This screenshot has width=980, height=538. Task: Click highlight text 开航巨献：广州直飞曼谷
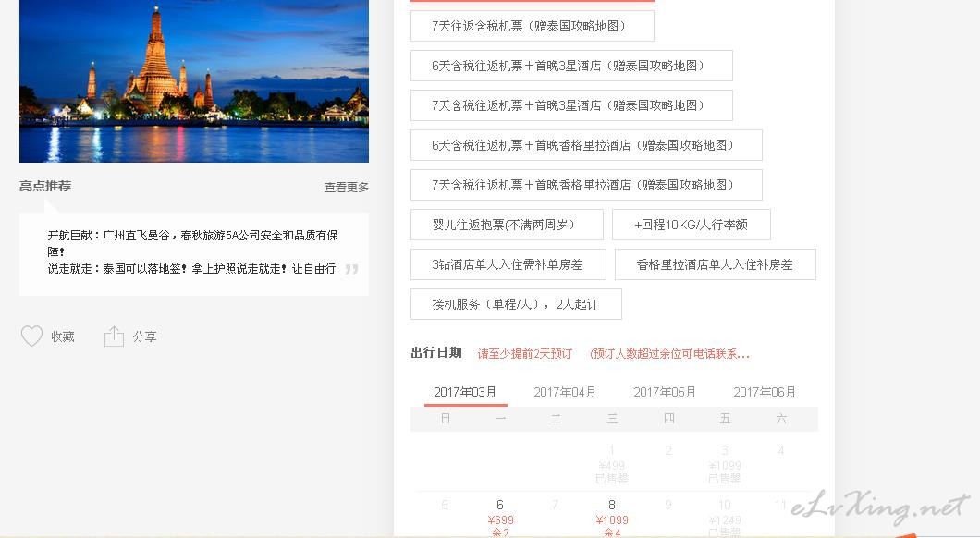tap(192, 243)
